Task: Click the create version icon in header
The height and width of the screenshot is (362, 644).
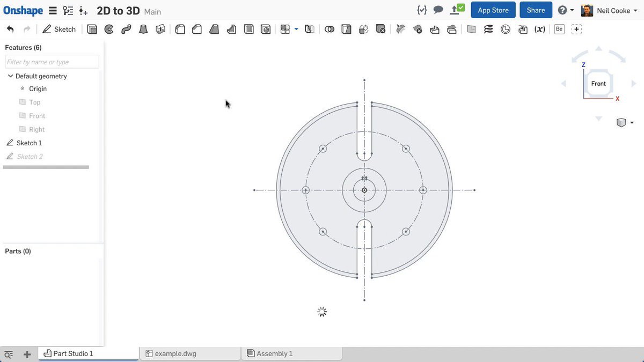Action: click(x=83, y=10)
